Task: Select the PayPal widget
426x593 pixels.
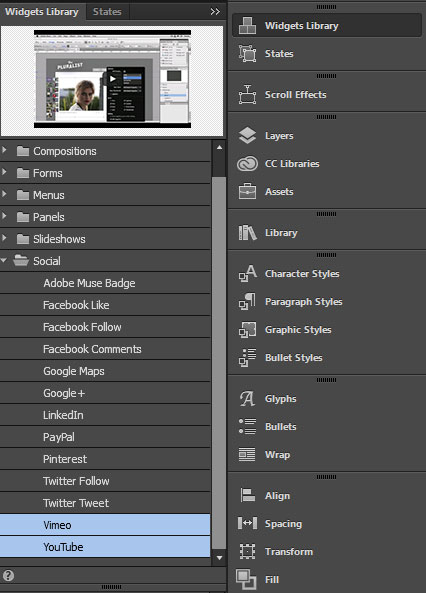Action: 105,437
